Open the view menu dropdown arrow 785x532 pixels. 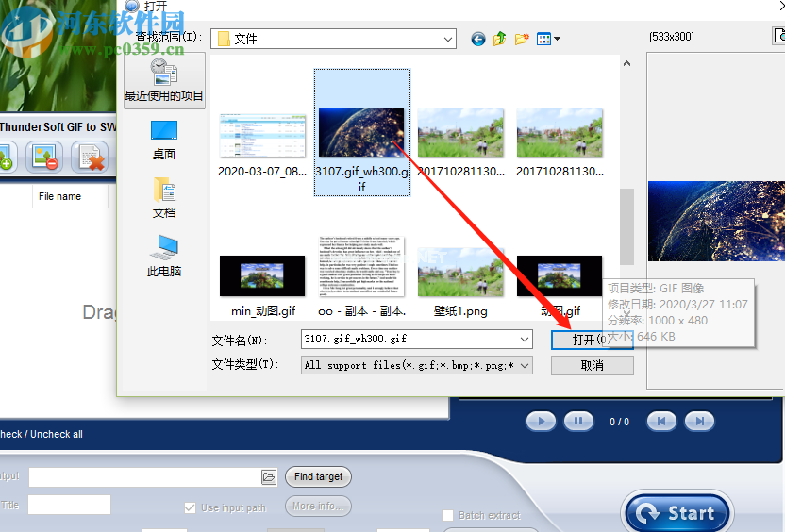point(557,39)
